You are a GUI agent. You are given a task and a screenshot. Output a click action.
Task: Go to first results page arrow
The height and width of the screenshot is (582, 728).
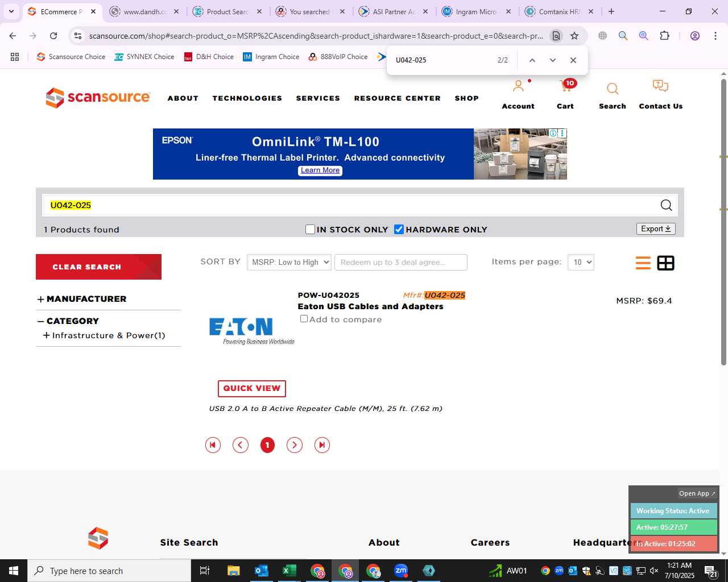pos(213,445)
